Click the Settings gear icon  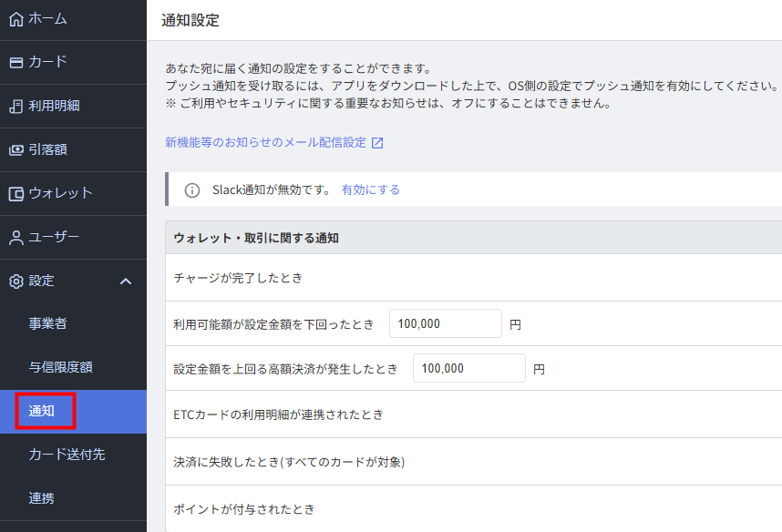click(x=15, y=281)
